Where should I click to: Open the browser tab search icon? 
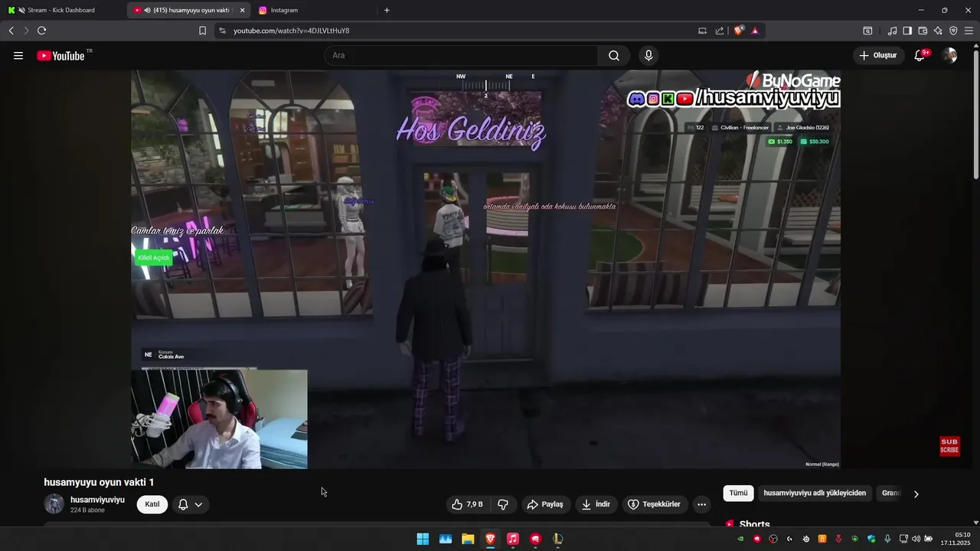(867, 31)
